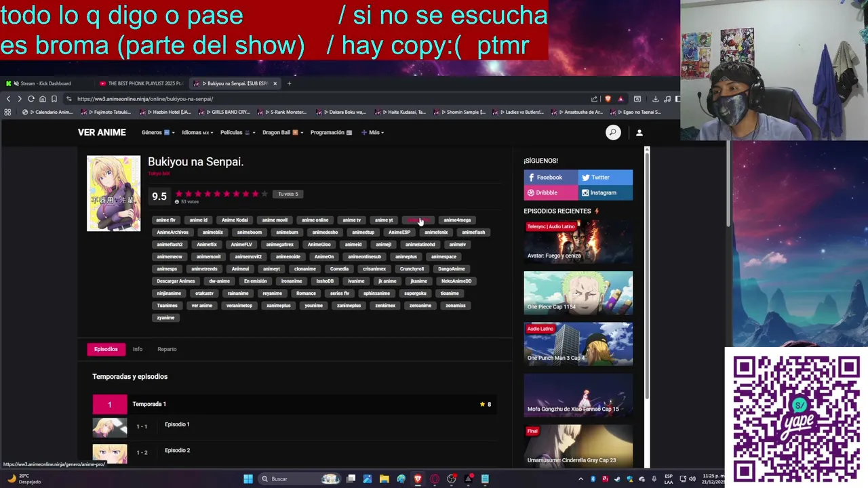Screen dimensions: 868x488
Task: Open the Programación menu item
Action: pyautogui.click(x=331, y=133)
